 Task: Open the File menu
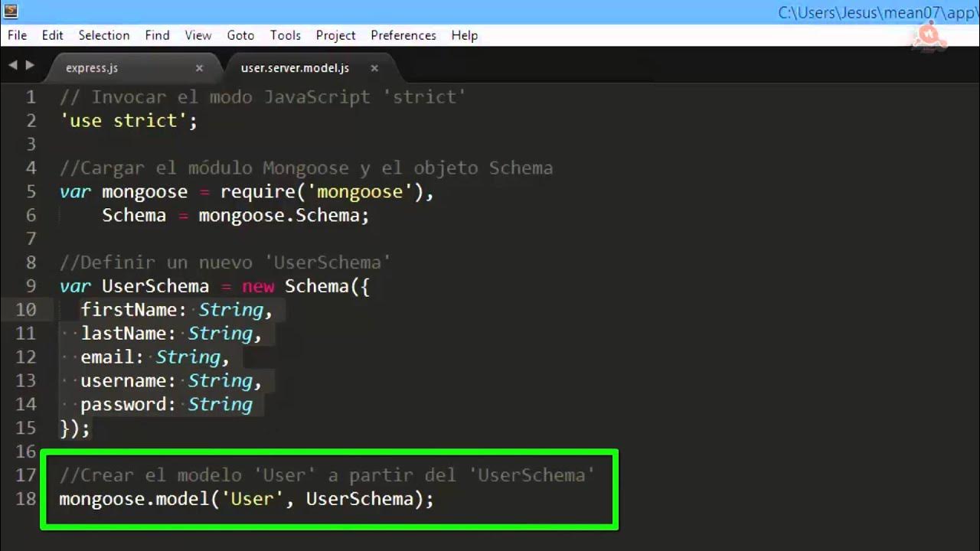[x=17, y=35]
